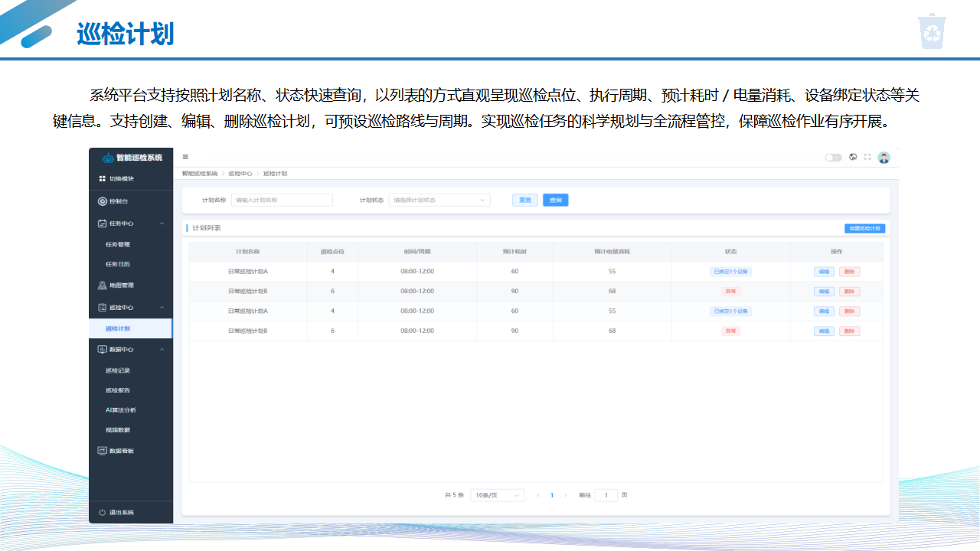Screen dimensions: 980x551
Task: Click the 时间/周期 column header
Action: tap(417, 252)
